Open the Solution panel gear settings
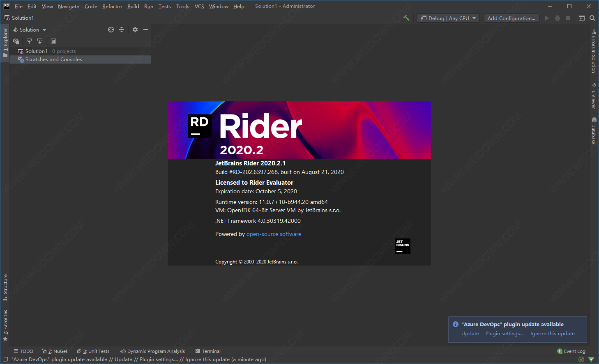599x364 pixels. coord(135,30)
